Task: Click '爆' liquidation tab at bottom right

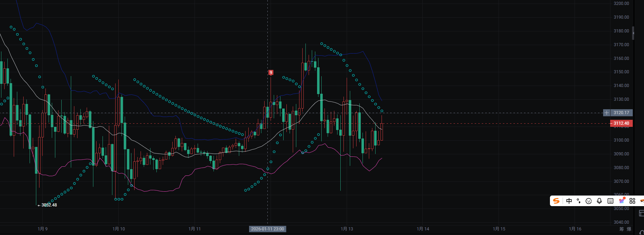Action: [629, 229]
